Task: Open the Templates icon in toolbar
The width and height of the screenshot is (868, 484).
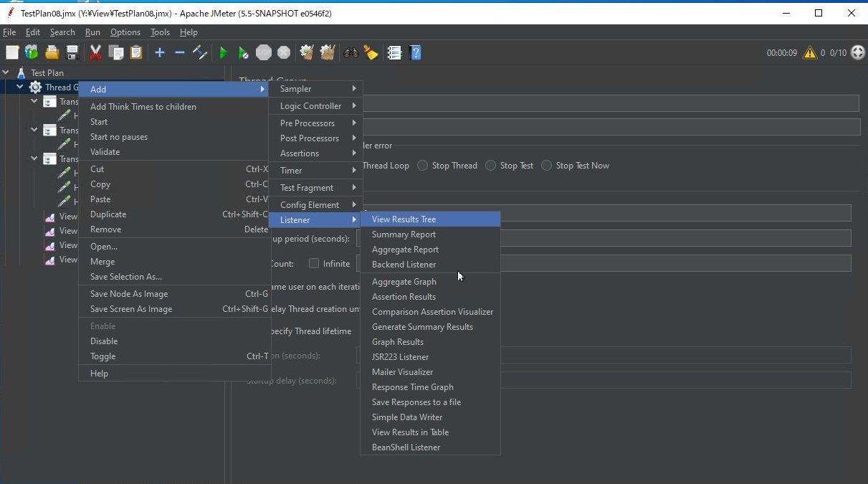Action: (32, 52)
